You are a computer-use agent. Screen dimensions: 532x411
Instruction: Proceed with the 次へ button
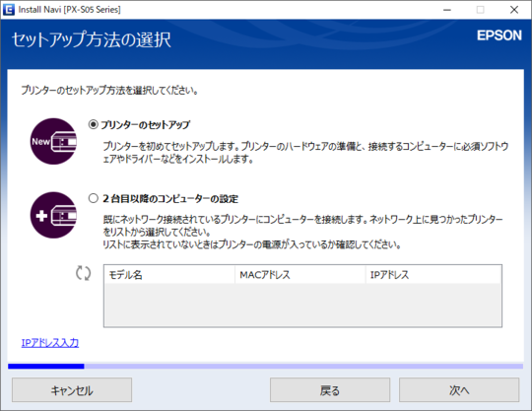(x=459, y=390)
